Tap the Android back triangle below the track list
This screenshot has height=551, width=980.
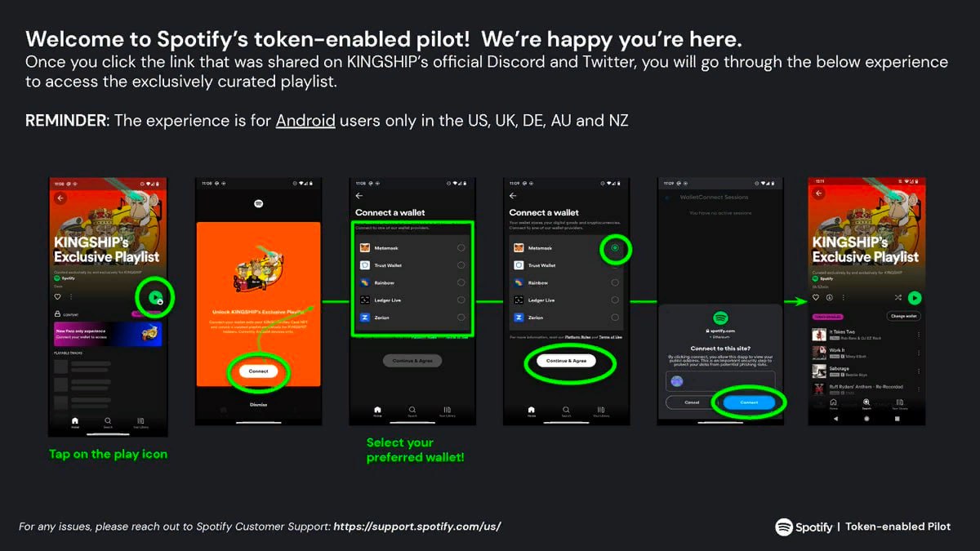[x=835, y=419]
